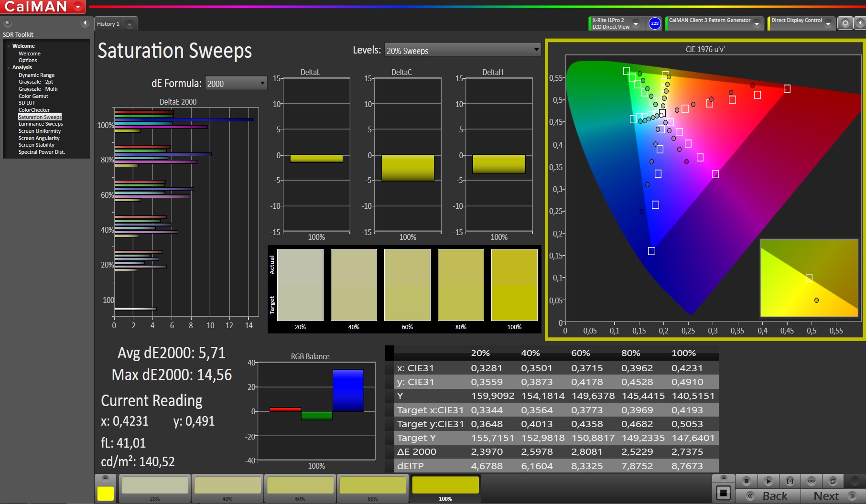Select the 60% yellow swatch in bottom strip
The width and height of the screenshot is (866, 504).
click(300, 486)
